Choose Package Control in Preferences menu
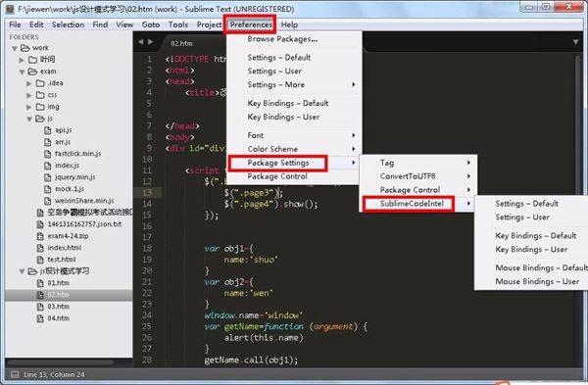Image resolution: width=588 pixels, height=385 pixels. tap(294, 176)
